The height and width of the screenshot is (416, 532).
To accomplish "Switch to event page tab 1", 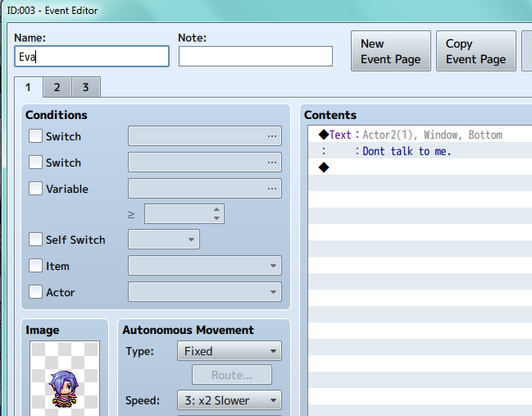I will (29, 87).
